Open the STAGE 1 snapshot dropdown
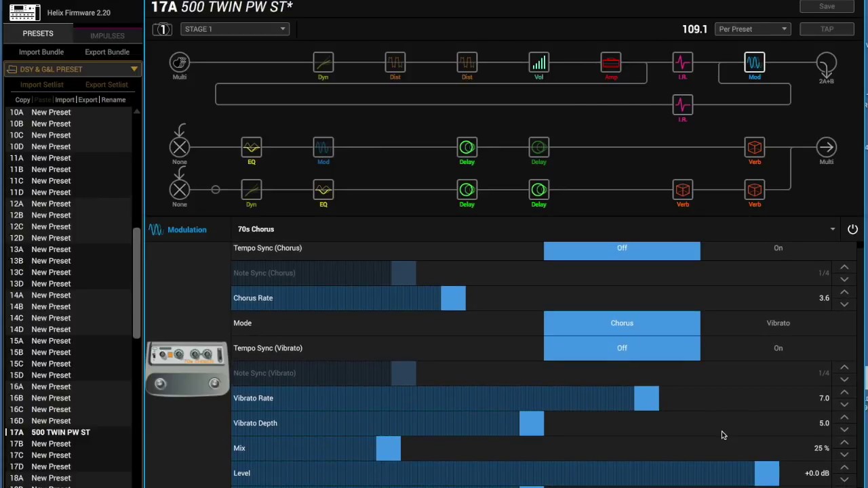 (x=235, y=29)
